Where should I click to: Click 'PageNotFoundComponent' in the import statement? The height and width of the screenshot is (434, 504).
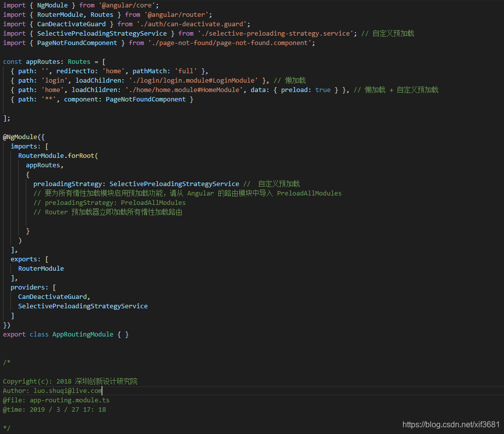coord(77,43)
